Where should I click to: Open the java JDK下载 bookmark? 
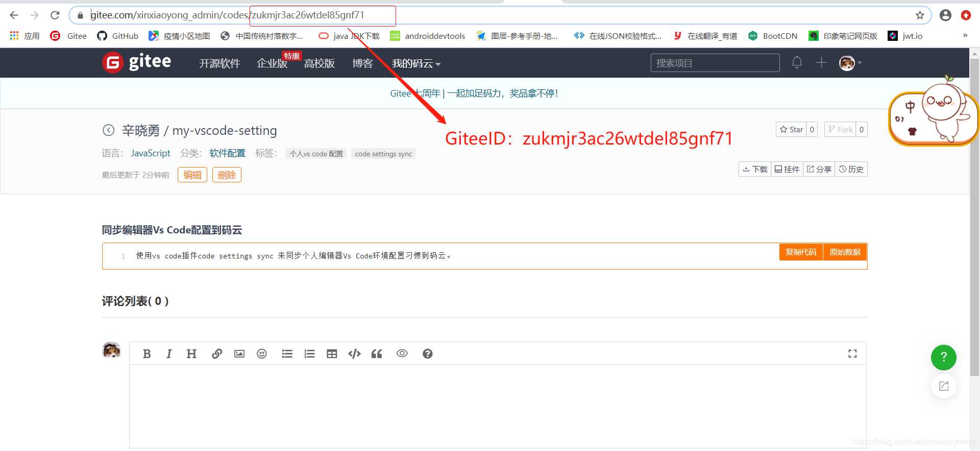[x=349, y=36]
